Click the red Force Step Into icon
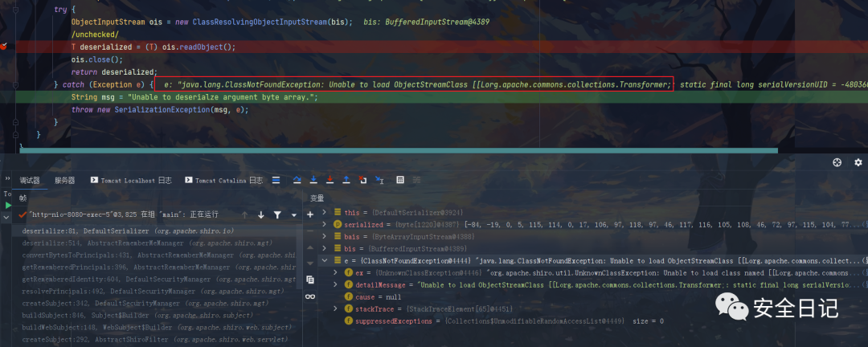 330,181
